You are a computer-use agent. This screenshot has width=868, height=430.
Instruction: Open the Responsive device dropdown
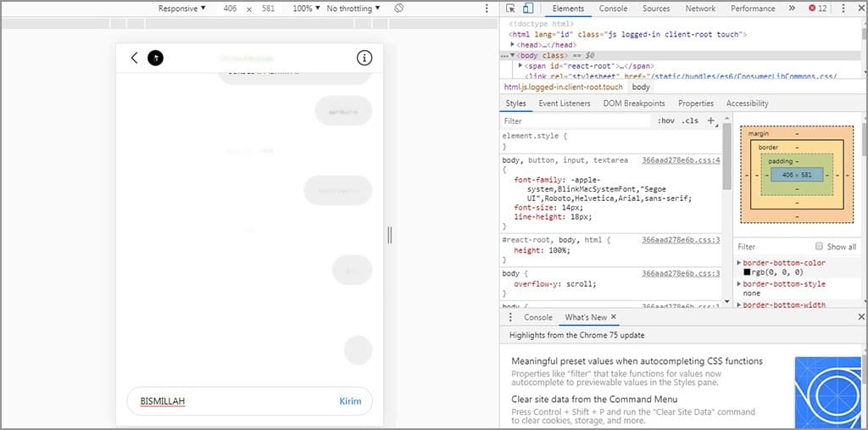181,8
